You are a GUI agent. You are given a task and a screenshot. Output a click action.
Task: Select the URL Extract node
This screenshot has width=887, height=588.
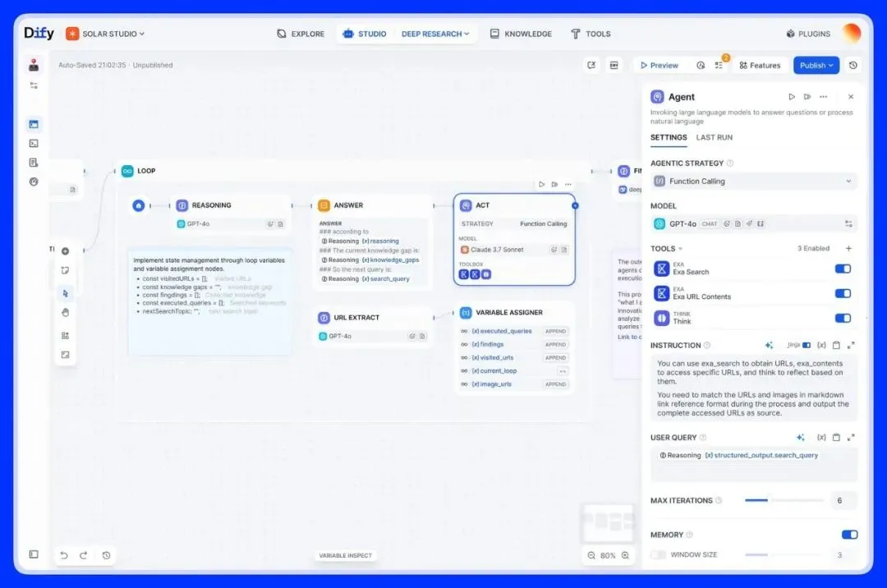click(x=372, y=326)
